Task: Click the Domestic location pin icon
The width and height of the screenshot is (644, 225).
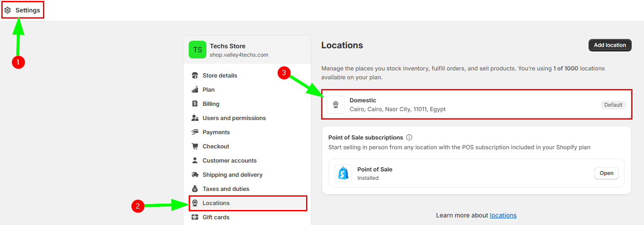Action: point(336,105)
